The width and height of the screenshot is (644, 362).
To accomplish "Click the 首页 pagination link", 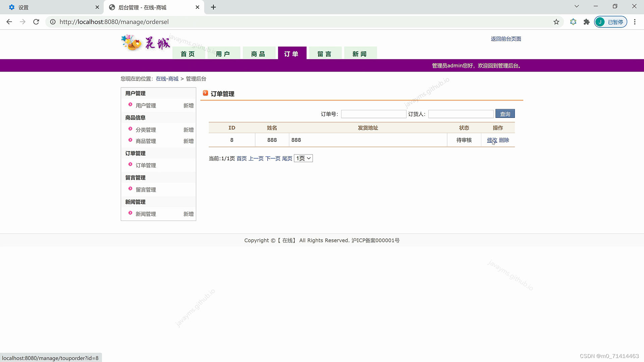I will [241, 159].
